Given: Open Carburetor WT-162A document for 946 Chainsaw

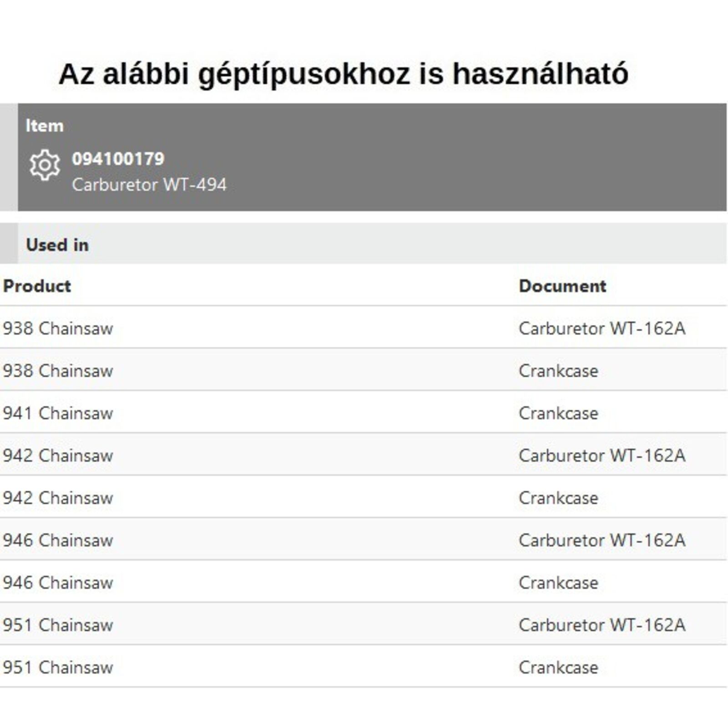Looking at the screenshot, I should pyautogui.click(x=602, y=540).
